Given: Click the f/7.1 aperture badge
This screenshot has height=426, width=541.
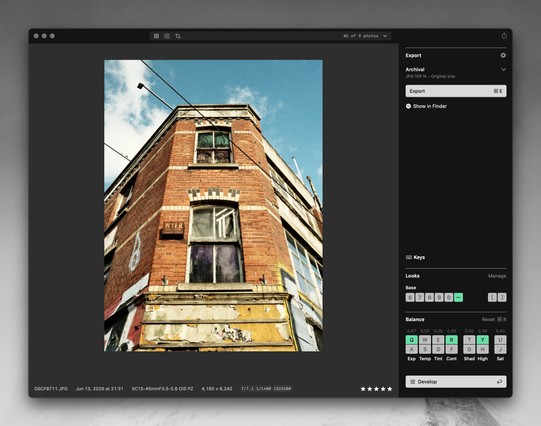Looking at the screenshot, I should [247, 389].
